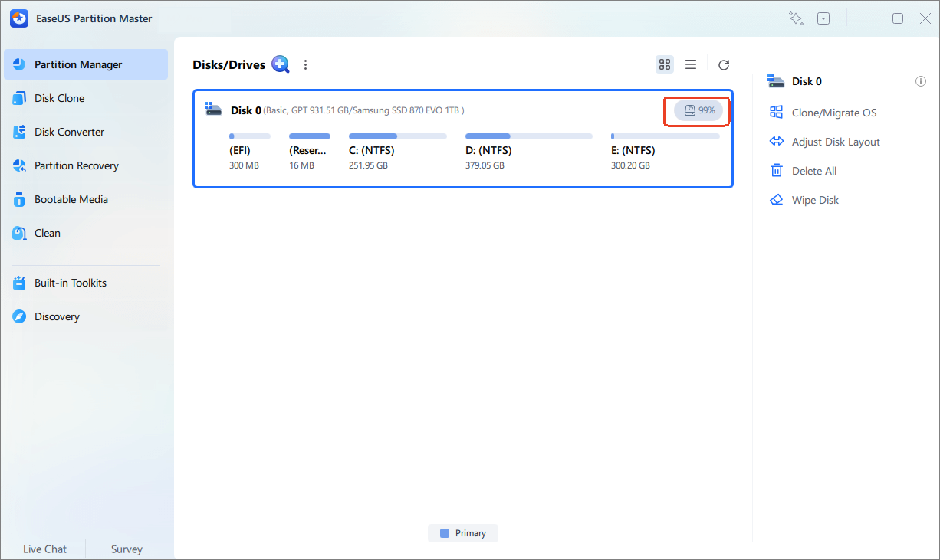Switch to list view layout

pyautogui.click(x=691, y=64)
